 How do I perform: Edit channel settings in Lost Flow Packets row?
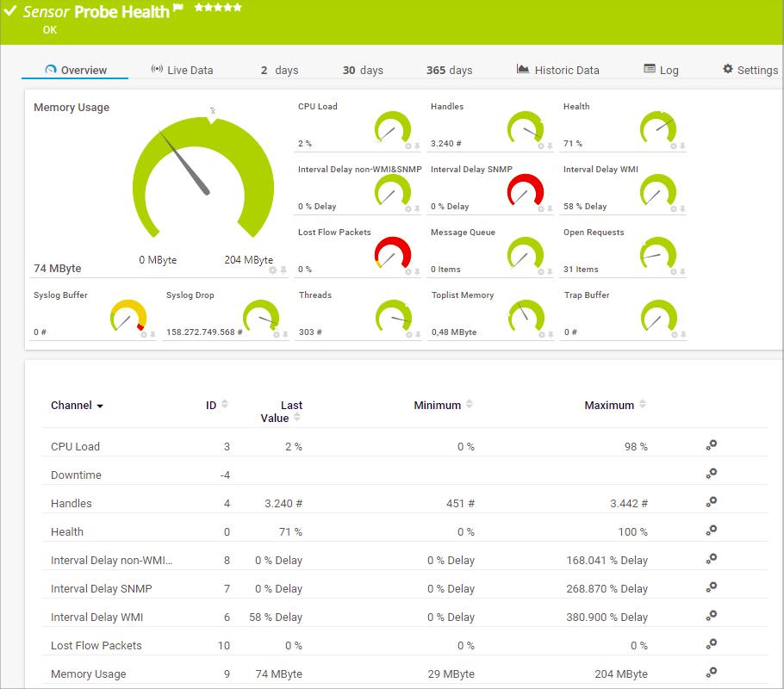click(712, 644)
